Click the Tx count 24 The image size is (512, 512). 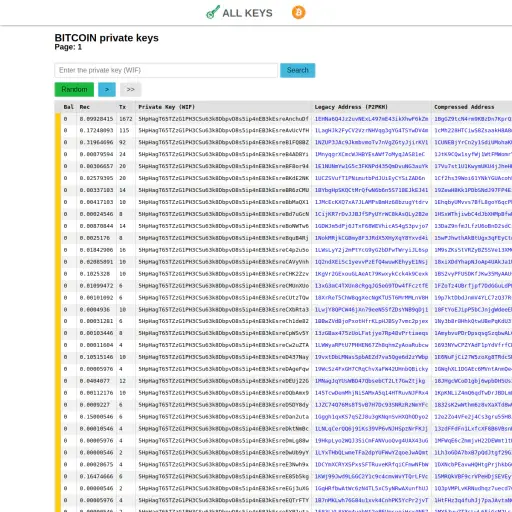123,154
